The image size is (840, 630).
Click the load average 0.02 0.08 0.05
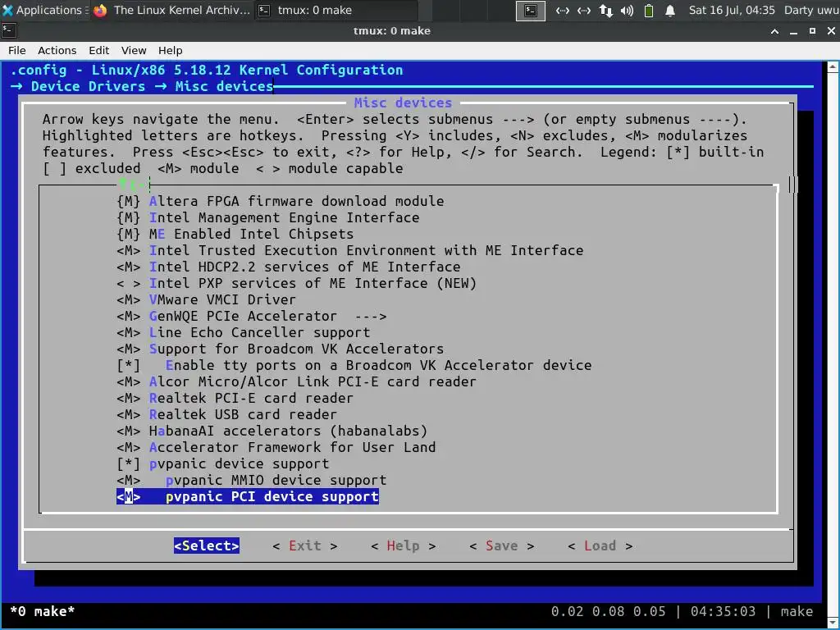(x=608, y=611)
